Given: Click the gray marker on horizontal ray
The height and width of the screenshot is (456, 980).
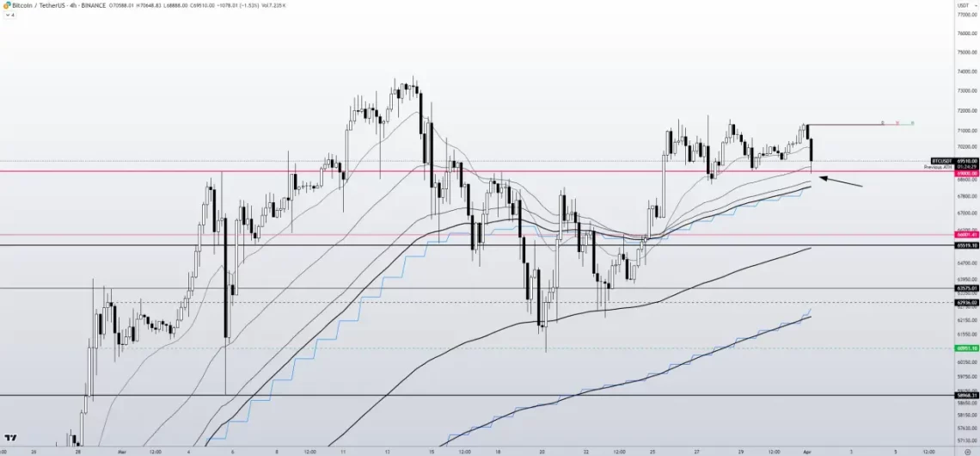Looking at the screenshot, I should click(x=882, y=123).
